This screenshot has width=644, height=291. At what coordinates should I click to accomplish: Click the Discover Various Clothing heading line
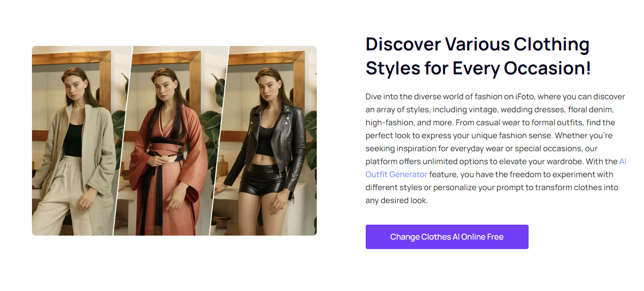tap(478, 44)
